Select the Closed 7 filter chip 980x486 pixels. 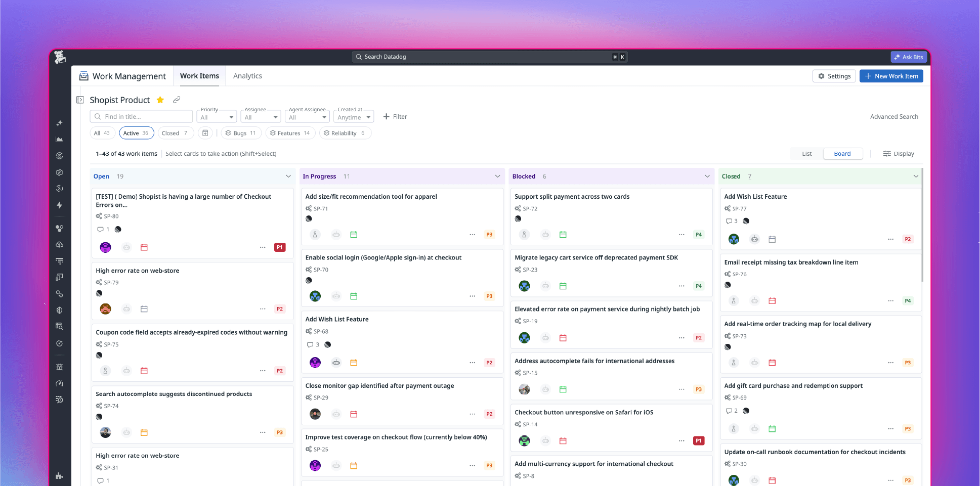point(175,133)
